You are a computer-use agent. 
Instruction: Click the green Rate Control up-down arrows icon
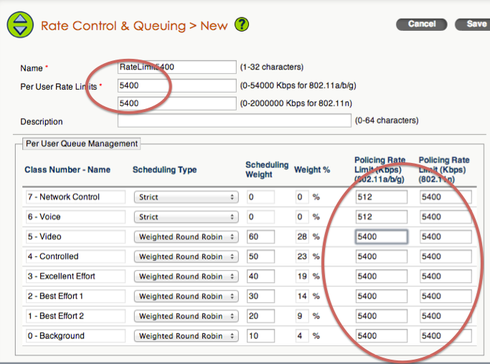tap(20, 25)
